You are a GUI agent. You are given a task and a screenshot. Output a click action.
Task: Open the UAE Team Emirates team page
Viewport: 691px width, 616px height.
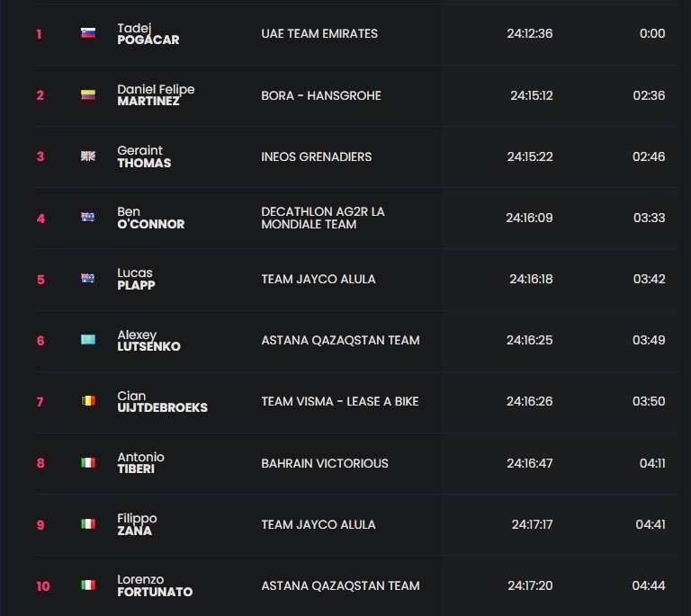tap(319, 34)
